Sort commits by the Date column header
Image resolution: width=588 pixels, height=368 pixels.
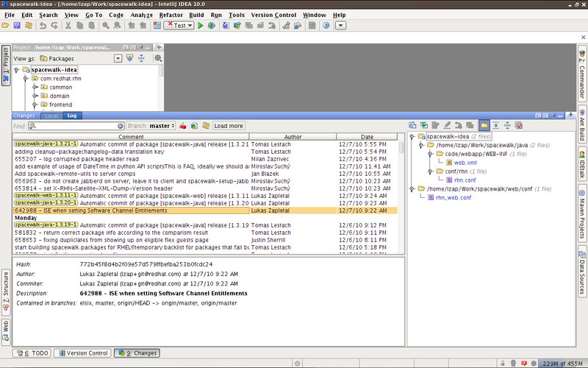click(367, 137)
